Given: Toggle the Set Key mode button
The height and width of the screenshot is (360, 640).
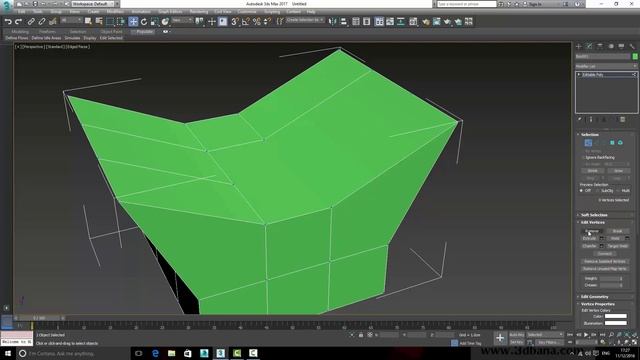Looking at the screenshot, I should [x=517, y=342].
